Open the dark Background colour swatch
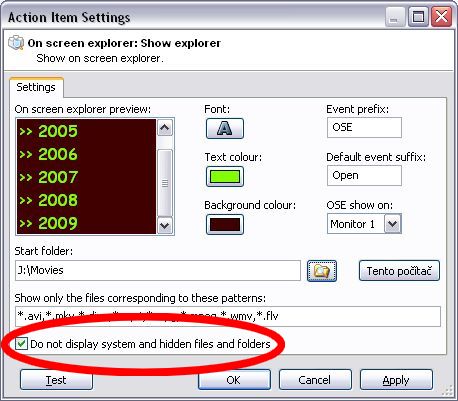Screen dimensions: 458x401 pos(225,224)
